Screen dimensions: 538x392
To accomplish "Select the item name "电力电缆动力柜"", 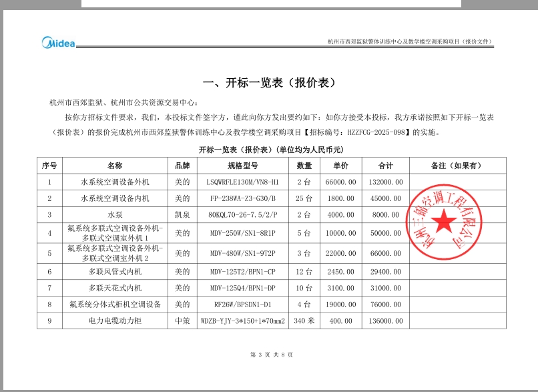I will pos(115,321).
